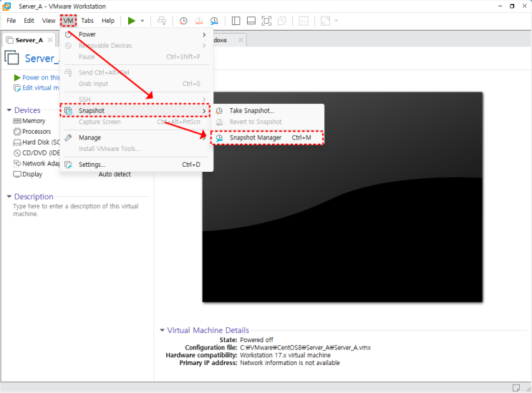The width and height of the screenshot is (532, 393).
Task: Click the Send Ctrl+Alt+Del toolbar icon
Action: (162, 21)
